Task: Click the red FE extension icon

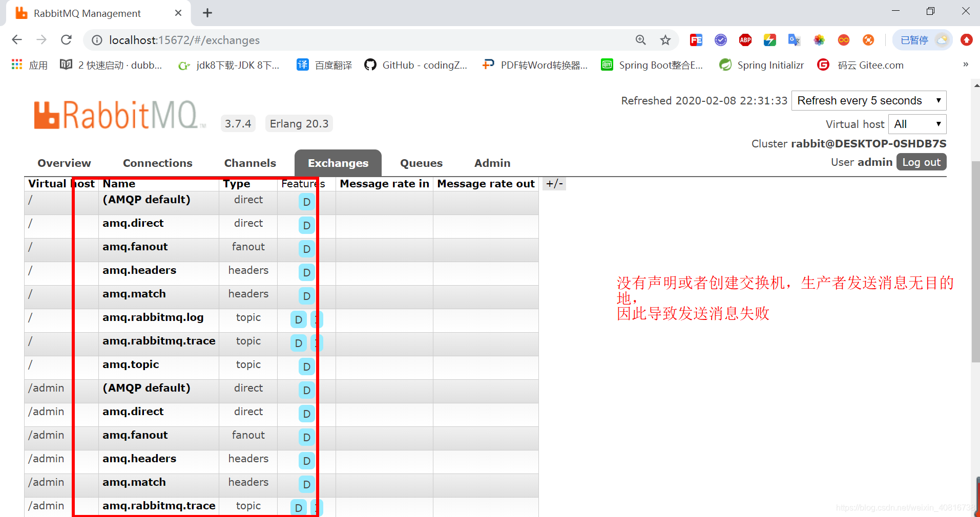Action: coord(696,40)
